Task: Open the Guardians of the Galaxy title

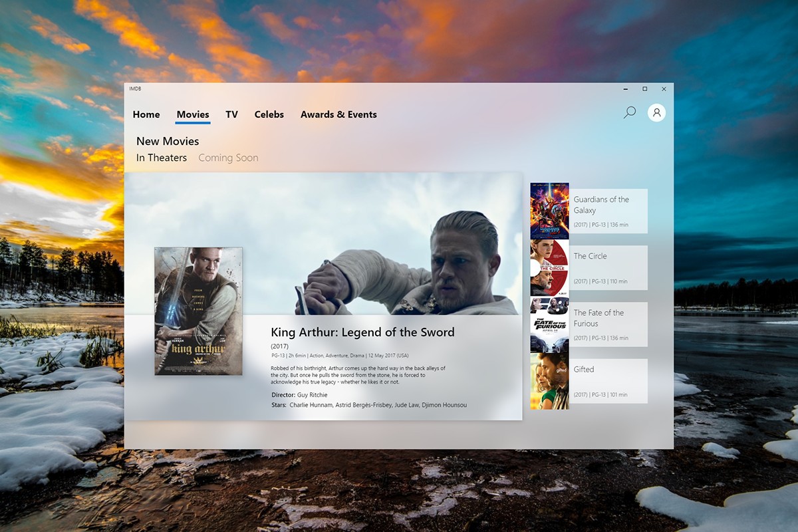Action: tap(601, 205)
